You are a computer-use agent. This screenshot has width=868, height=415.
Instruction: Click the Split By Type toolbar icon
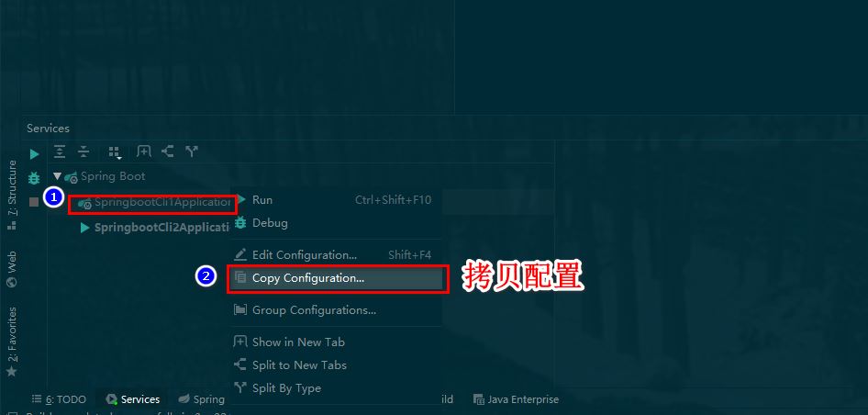[x=192, y=151]
